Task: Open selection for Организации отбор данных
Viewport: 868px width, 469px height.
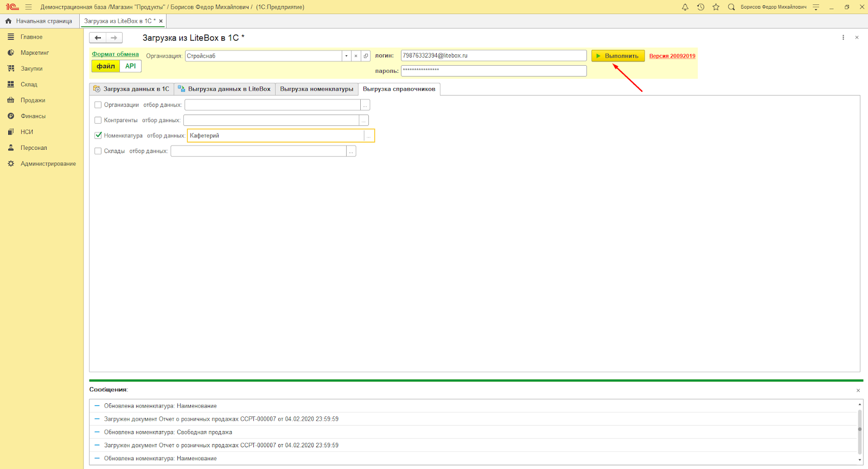Action: (365, 105)
